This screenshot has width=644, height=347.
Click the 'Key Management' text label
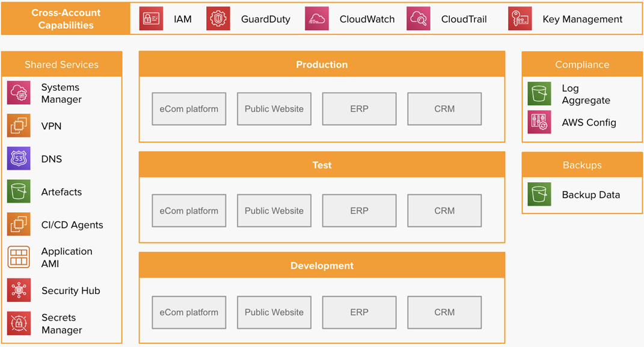pyautogui.click(x=583, y=19)
